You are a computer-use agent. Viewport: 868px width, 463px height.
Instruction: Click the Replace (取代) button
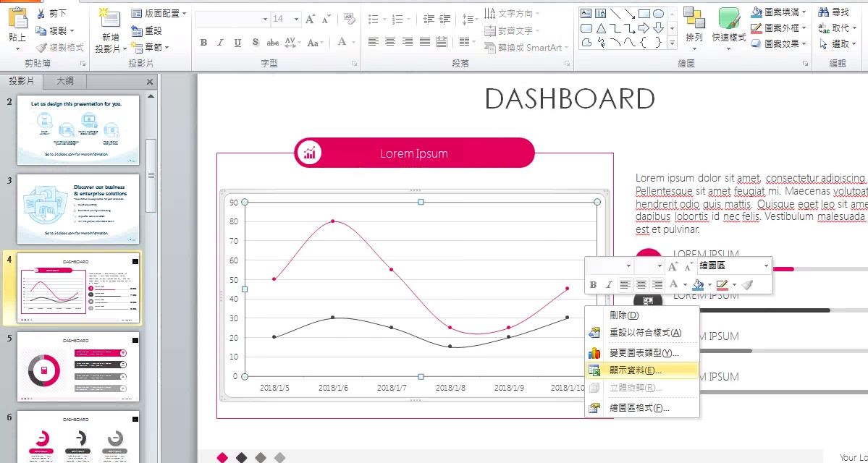[x=838, y=27]
